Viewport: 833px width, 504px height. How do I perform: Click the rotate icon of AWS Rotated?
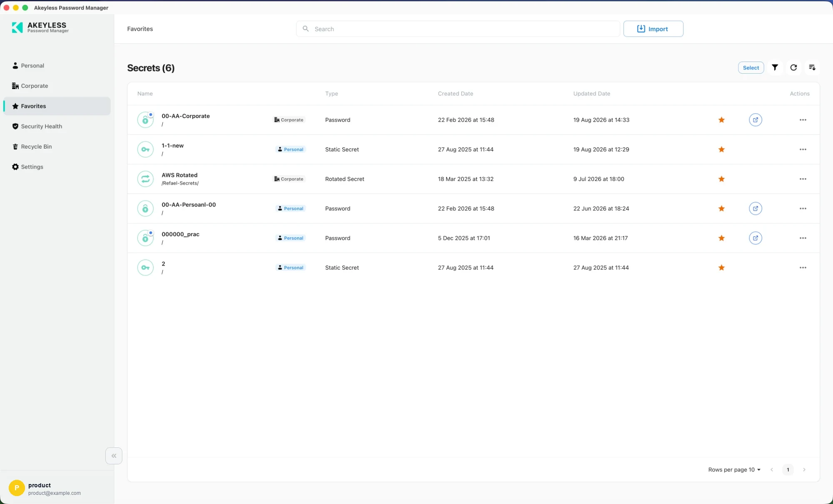click(x=145, y=179)
